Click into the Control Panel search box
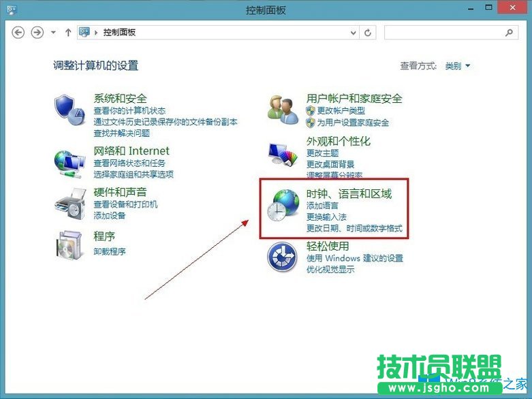This screenshot has width=532, height=399. (451, 33)
